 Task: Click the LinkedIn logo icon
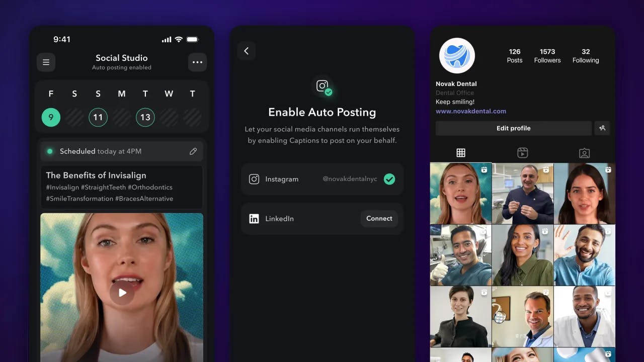point(254,219)
